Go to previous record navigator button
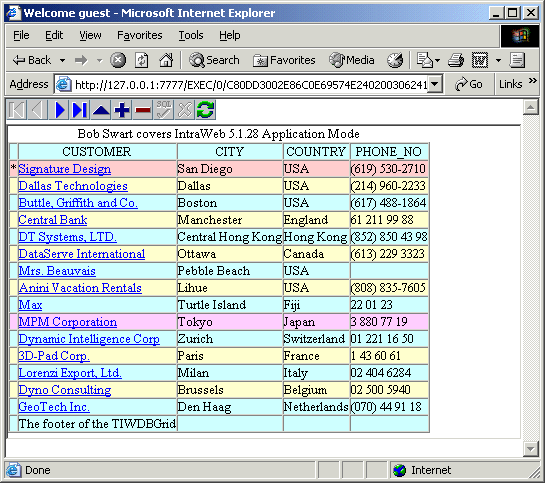Screen dimensions: 545x483 coord(38,110)
